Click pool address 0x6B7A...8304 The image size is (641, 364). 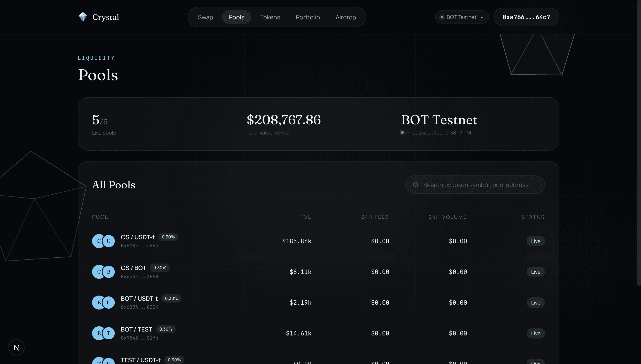139,307
